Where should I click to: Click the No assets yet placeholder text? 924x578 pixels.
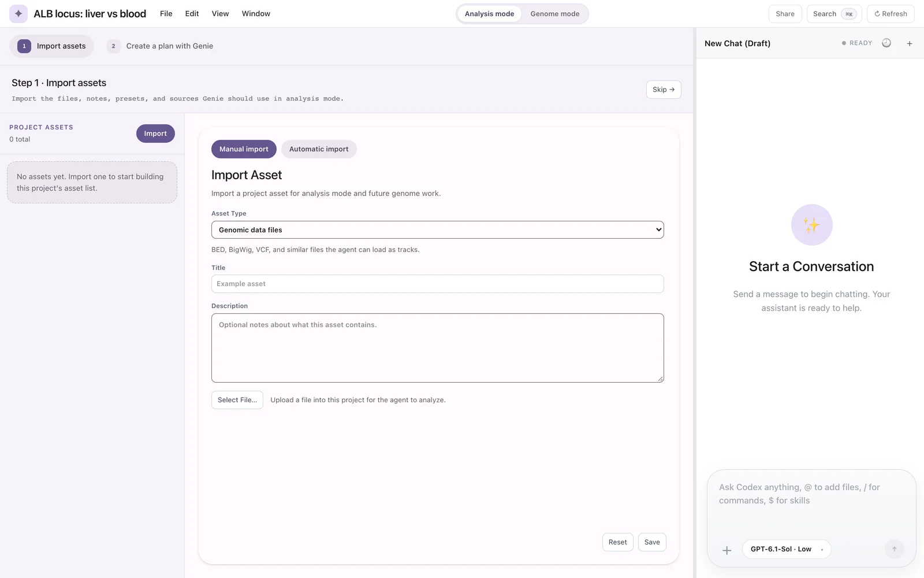(x=92, y=183)
